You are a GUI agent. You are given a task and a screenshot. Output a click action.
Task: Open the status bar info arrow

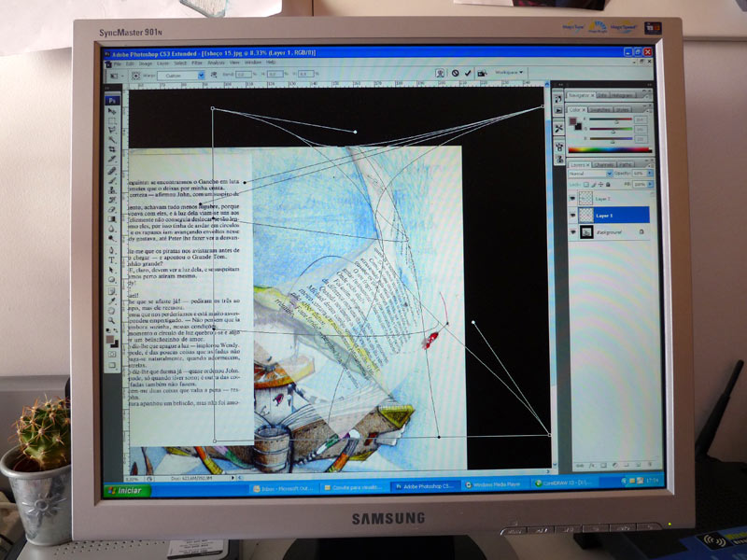(233, 477)
